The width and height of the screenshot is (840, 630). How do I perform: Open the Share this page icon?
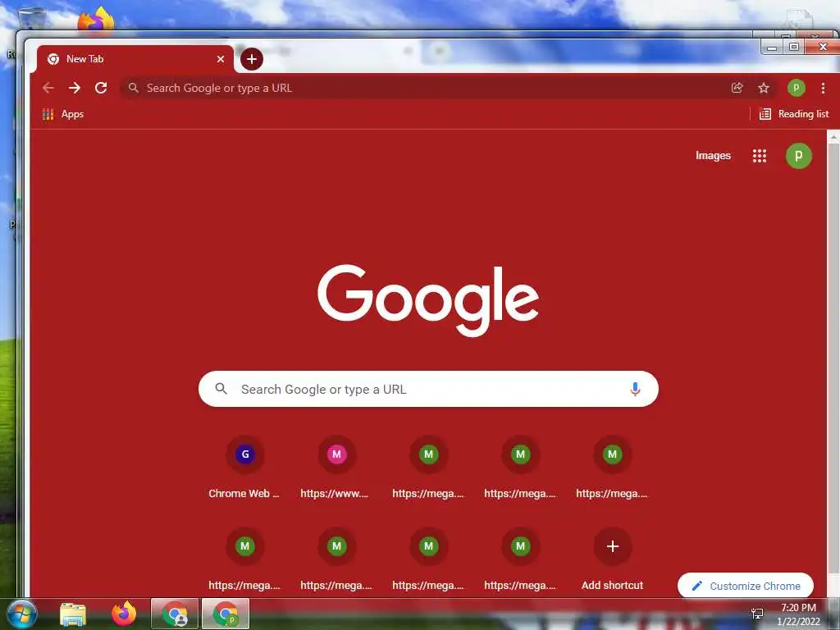tap(737, 88)
